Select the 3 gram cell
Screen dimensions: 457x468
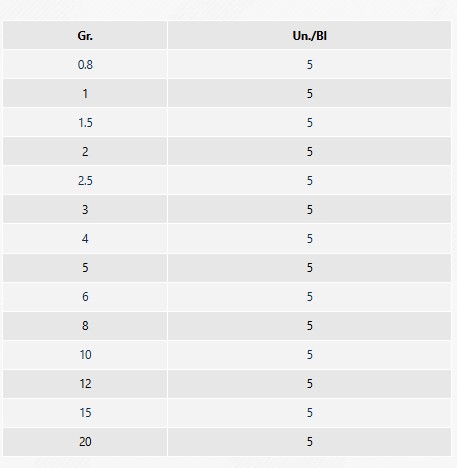tap(85, 209)
